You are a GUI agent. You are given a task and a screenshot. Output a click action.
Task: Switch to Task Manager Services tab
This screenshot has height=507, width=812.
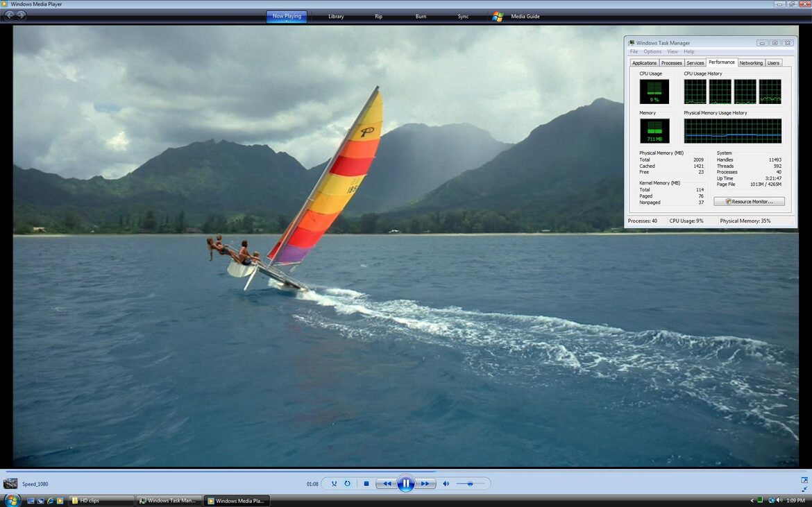[695, 63]
